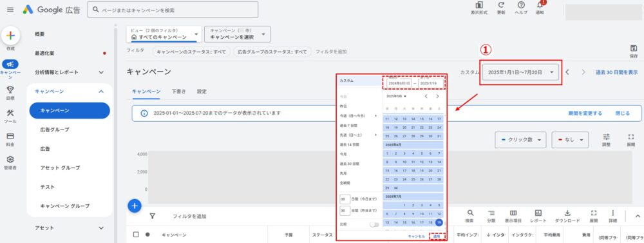Open キャンペーン グループ in the sidebar

point(65,206)
